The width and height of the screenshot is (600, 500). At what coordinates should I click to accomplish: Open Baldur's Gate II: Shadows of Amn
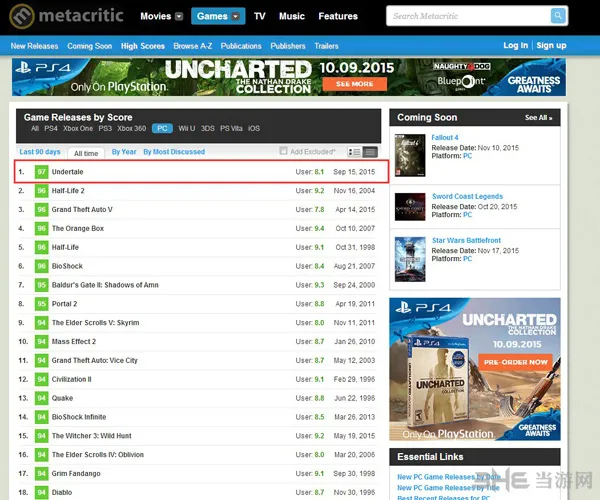pyautogui.click(x=105, y=285)
